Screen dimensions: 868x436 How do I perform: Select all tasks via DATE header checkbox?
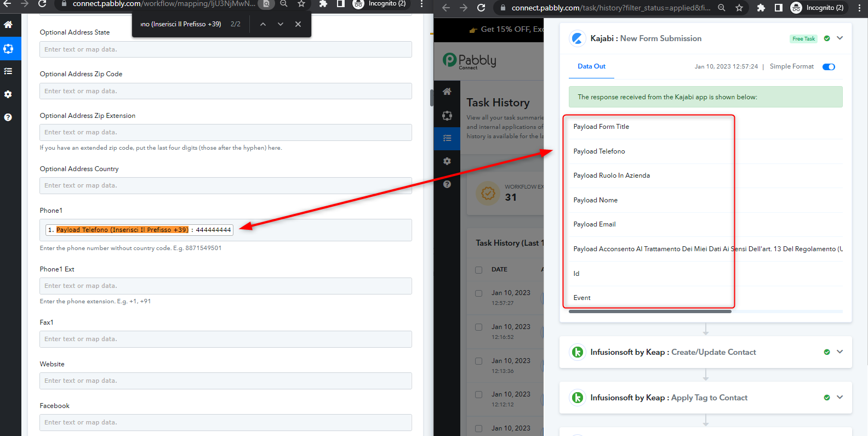(x=479, y=270)
